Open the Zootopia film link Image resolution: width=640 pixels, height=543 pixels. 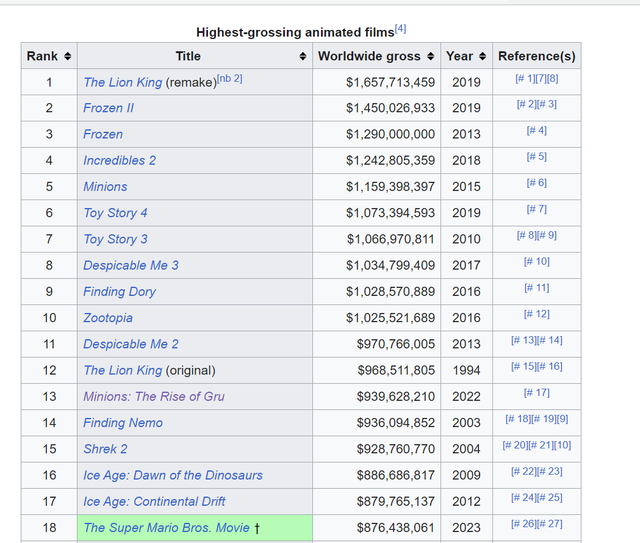click(x=108, y=318)
